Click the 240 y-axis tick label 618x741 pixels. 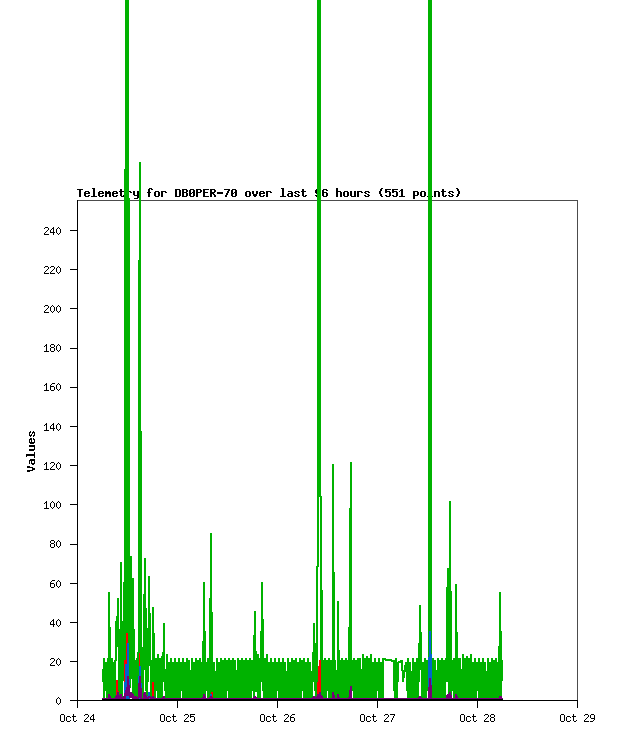pyautogui.click(x=52, y=231)
